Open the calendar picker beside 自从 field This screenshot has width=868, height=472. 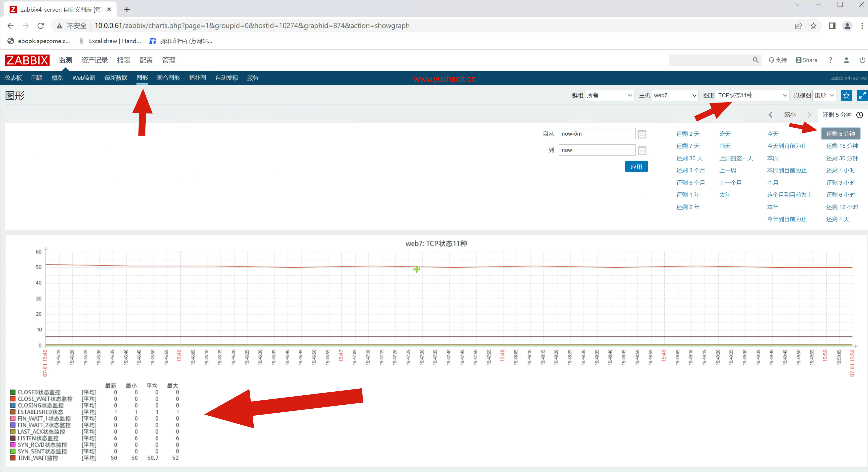tap(642, 134)
